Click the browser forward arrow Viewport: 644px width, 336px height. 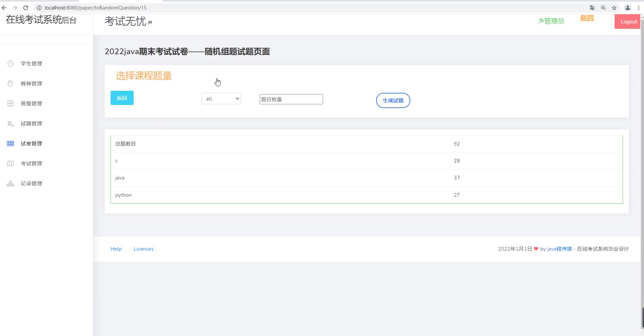click(x=15, y=7)
